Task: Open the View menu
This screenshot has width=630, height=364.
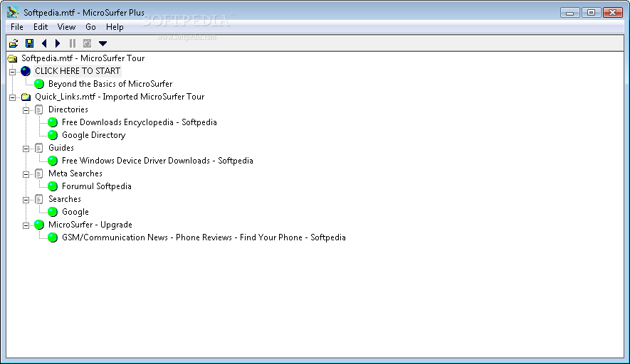Action: point(66,27)
